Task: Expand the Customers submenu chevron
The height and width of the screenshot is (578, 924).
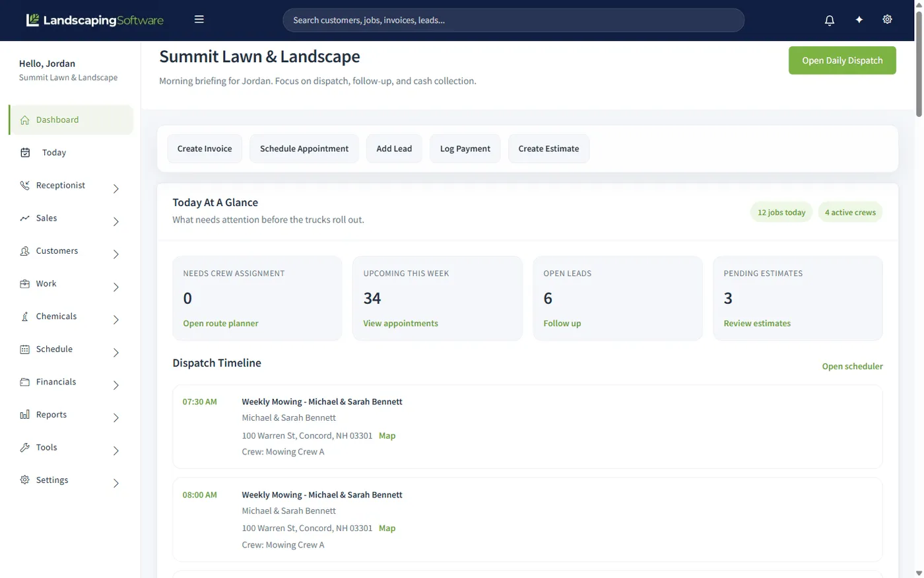Action: pyautogui.click(x=116, y=254)
